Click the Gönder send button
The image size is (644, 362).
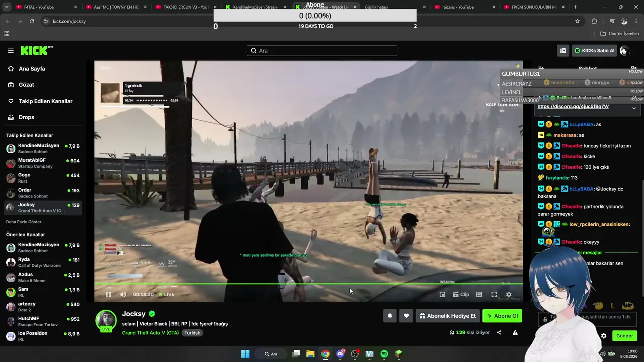click(625, 336)
